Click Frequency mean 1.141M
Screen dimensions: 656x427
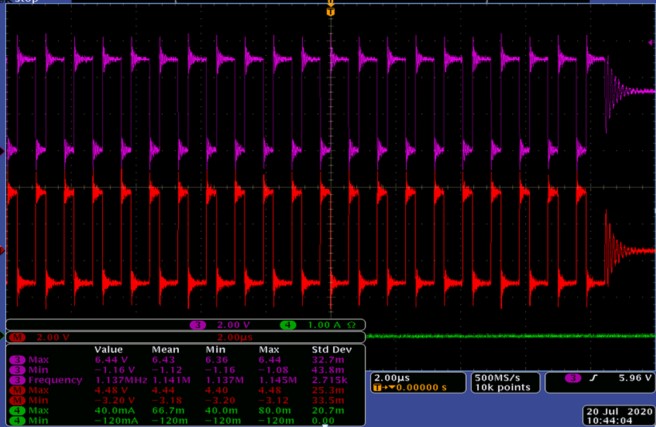(171, 380)
